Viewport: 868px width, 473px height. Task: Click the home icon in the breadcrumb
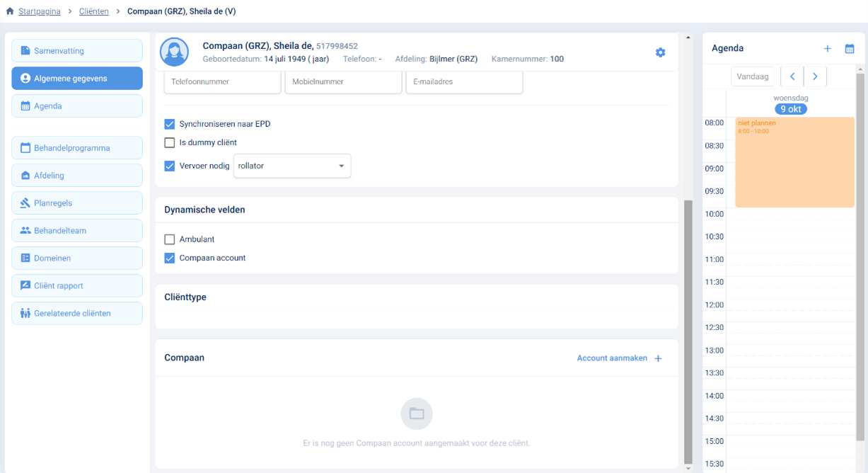pos(10,11)
